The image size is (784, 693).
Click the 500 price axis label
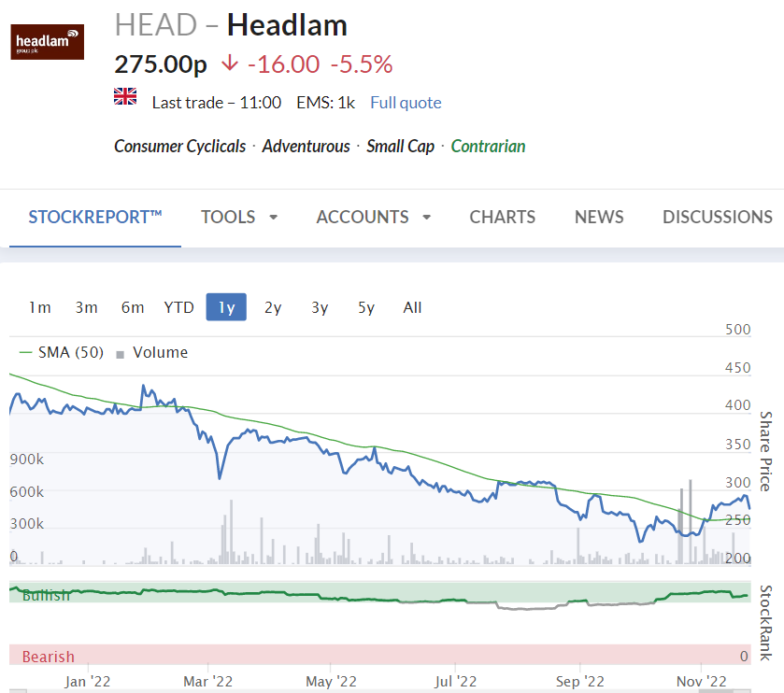(x=738, y=330)
